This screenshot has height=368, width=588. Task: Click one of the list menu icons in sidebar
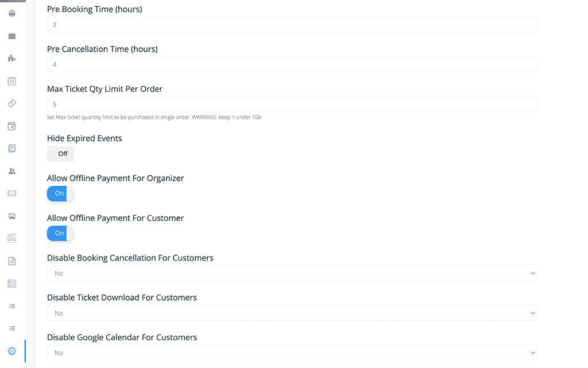point(11,305)
